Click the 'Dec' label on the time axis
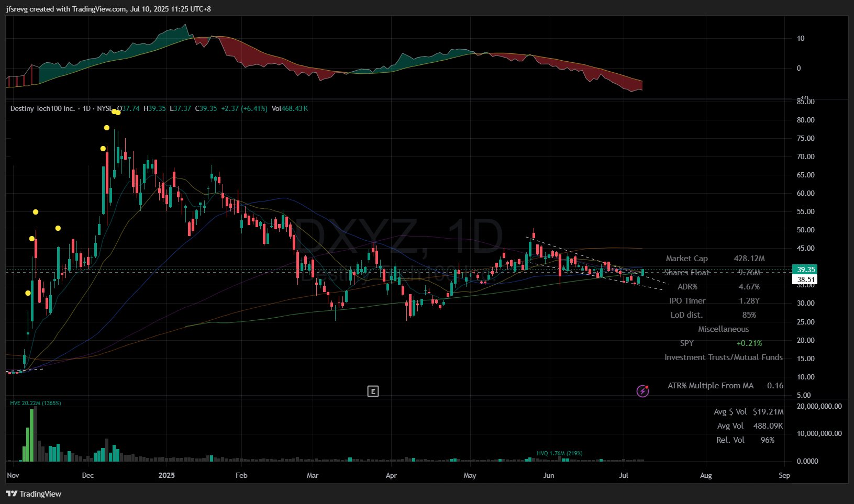Image resolution: width=854 pixels, height=504 pixels. (x=88, y=475)
